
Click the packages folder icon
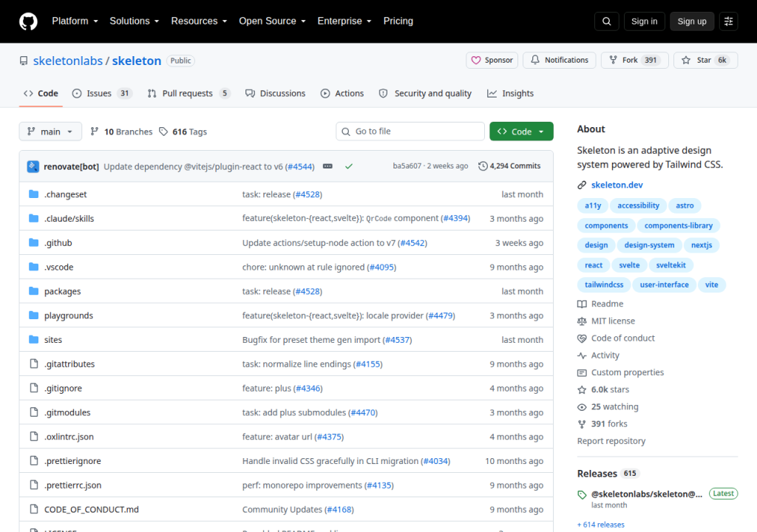33,291
